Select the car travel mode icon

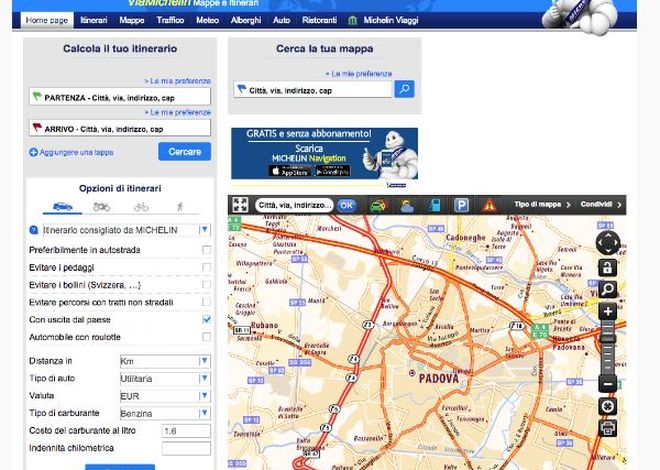click(62, 207)
